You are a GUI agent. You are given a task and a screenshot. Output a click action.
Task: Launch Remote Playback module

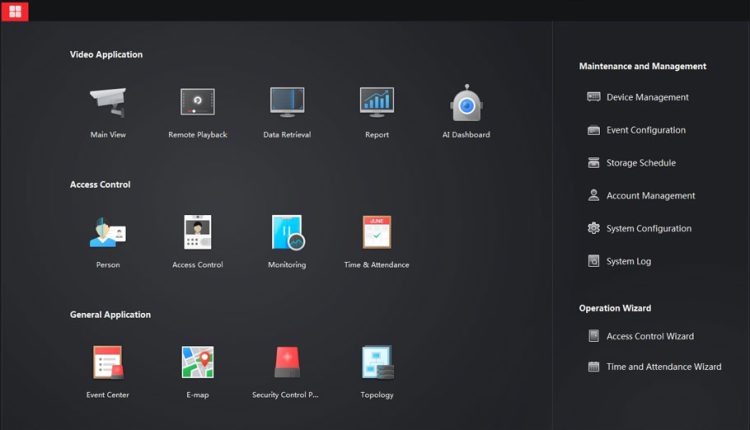pos(197,102)
